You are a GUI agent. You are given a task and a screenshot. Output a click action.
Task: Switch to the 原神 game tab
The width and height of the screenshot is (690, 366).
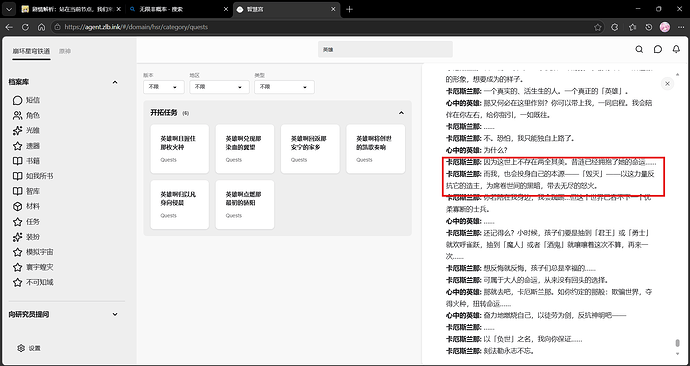65,51
